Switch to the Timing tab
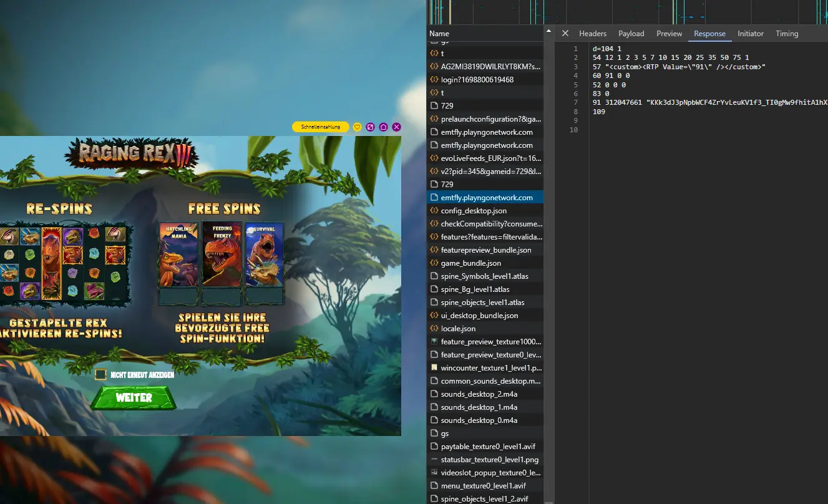This screenshot has height=504, width=828. (787, 34)
